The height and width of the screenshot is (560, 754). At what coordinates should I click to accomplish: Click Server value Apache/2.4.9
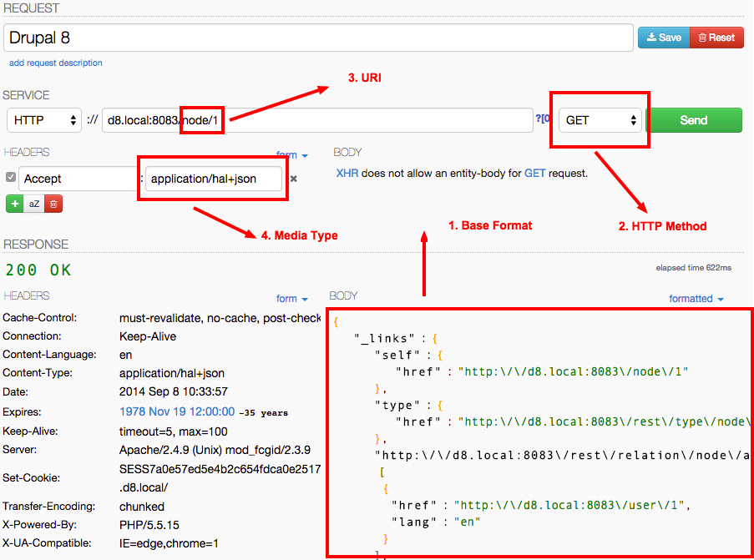tap(215, 450)
